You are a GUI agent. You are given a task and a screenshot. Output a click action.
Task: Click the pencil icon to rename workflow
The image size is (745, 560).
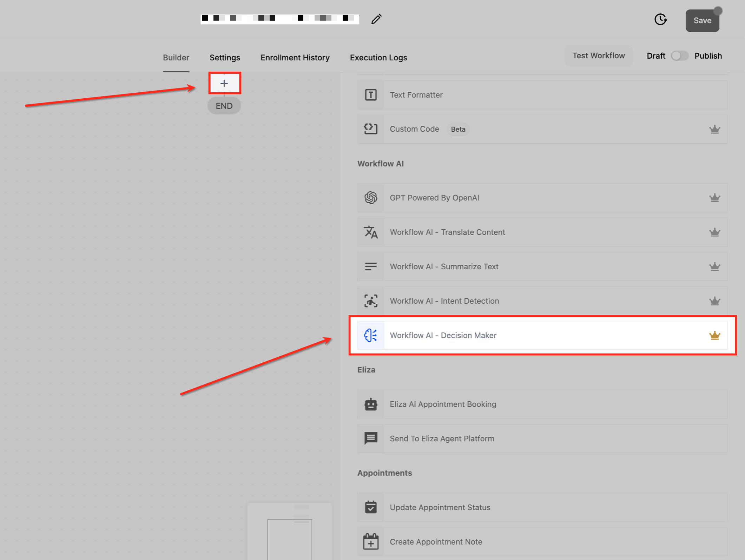376,19
